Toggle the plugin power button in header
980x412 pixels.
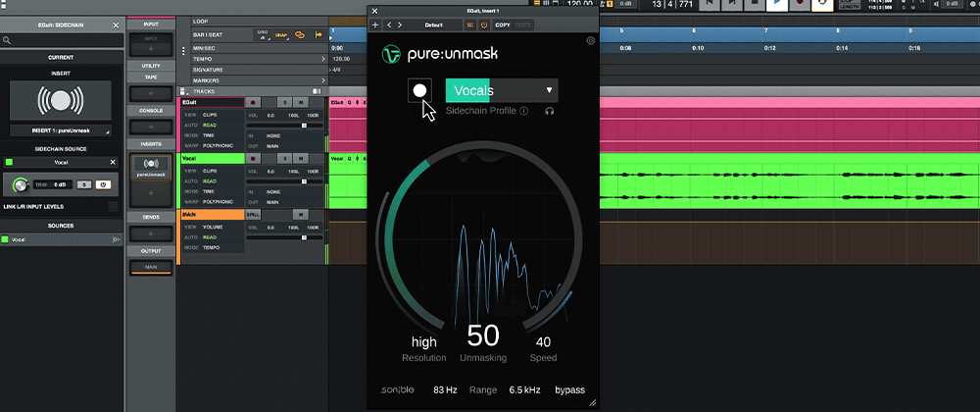click(x=484, y=25)
